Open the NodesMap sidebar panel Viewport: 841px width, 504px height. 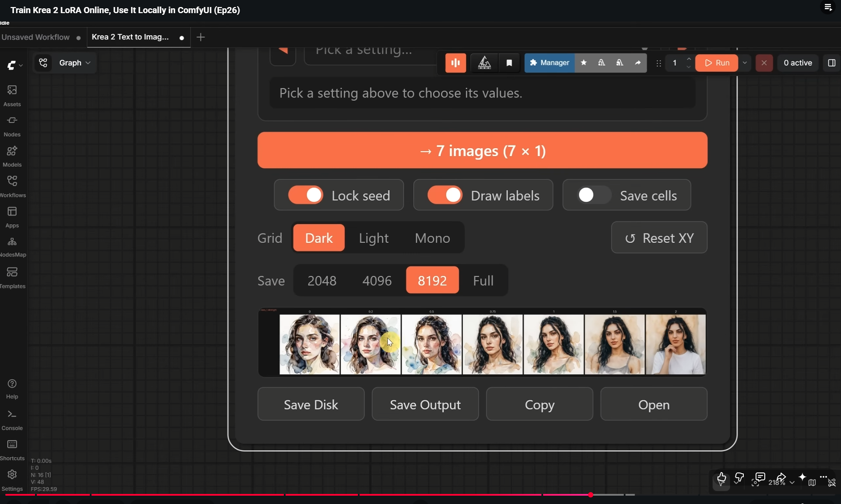coord(12,247)
